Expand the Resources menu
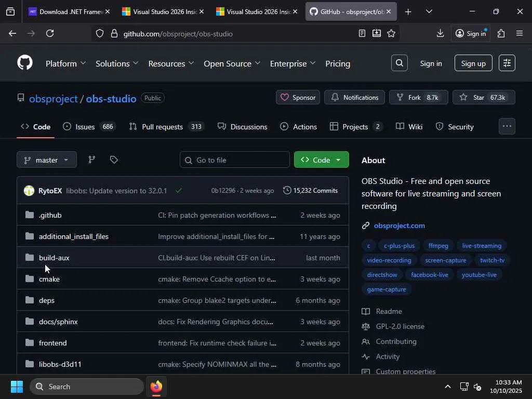The width and height of the screenshot is (532, 399). [171, 63]
